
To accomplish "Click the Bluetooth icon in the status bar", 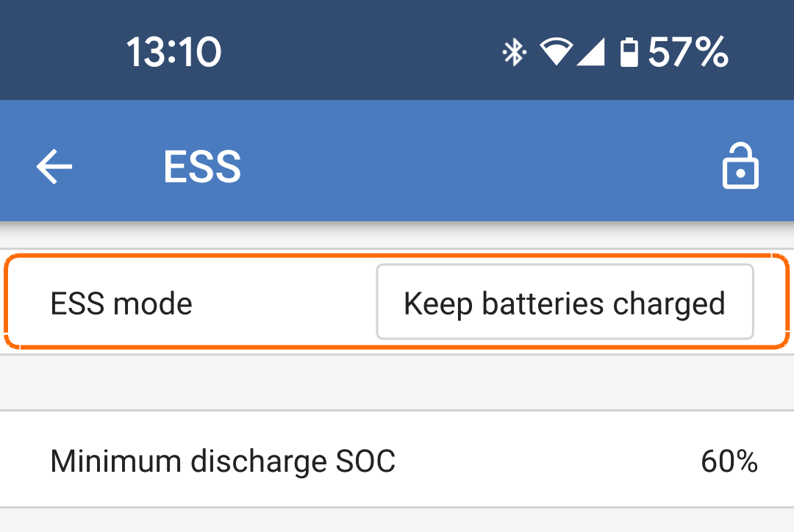I will tap(515, 50).
